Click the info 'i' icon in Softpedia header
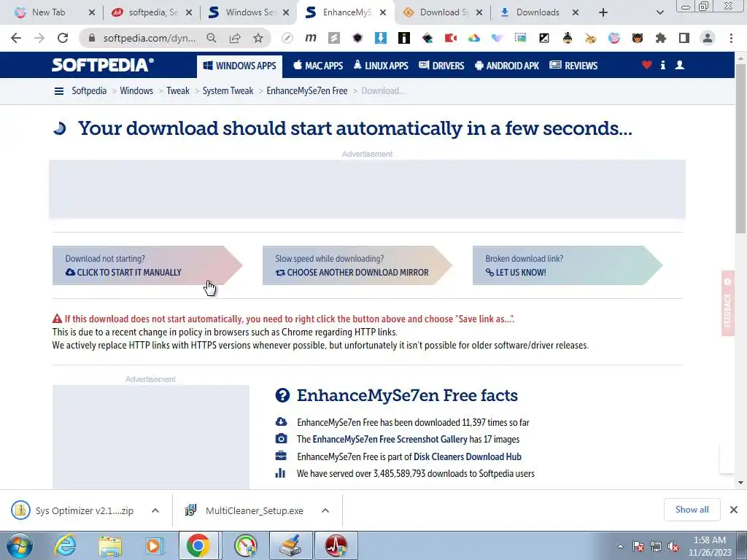Image resolution: width=747 pixels, height=560 pixels. 662,65
